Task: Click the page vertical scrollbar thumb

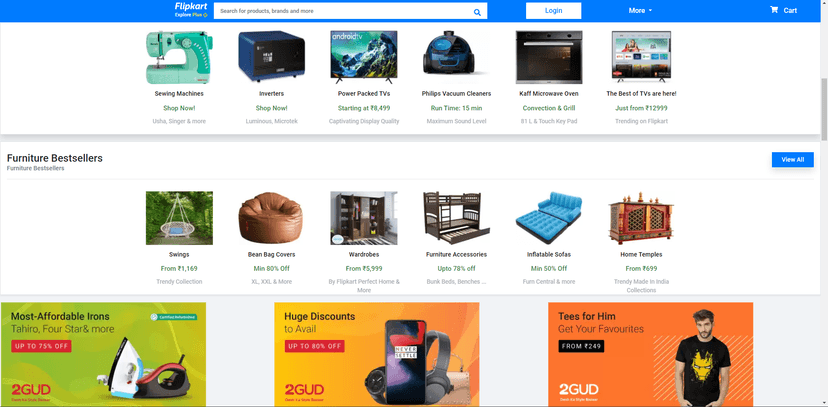Action: point(824,110)
